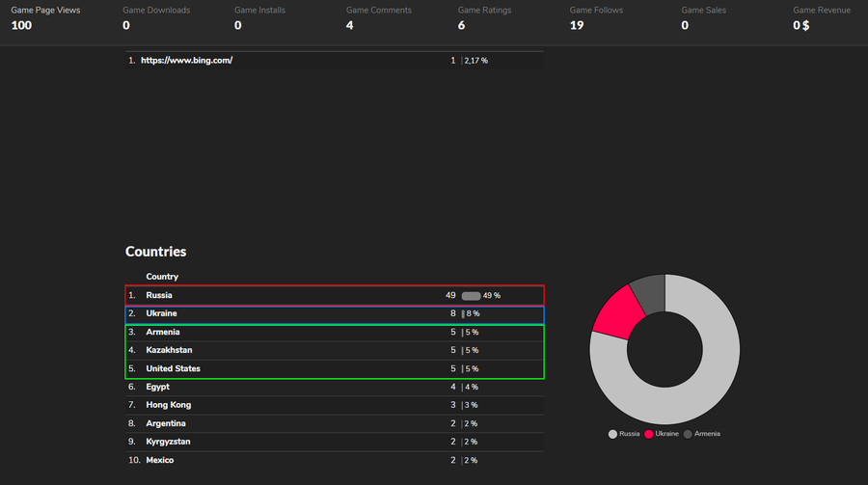The height and width of the screenshot is (485, 868).
Task: Click the 49 % bar in Russia row
Action: pos(471,296)
